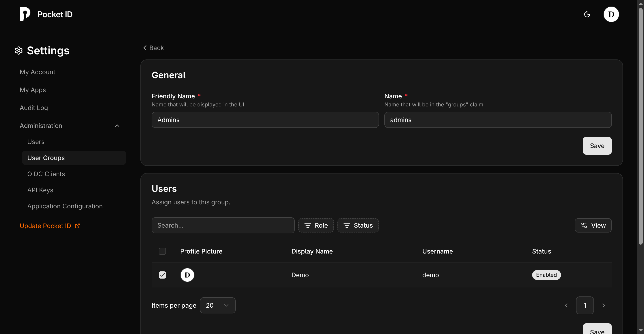Open the user avatar menu in the header
The image size is (644, 334).
point(611,14)
